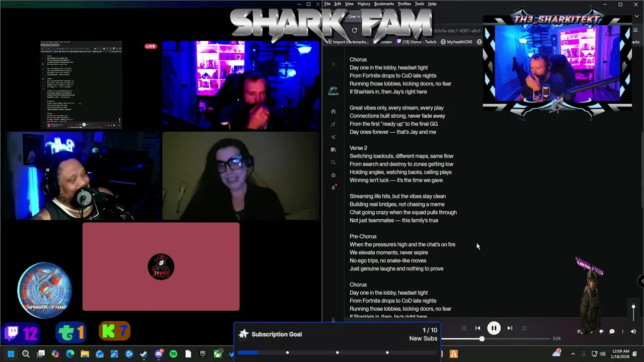Show hidden system tray icons
Viewport: 644px width, 362px height.
(573, 354)
